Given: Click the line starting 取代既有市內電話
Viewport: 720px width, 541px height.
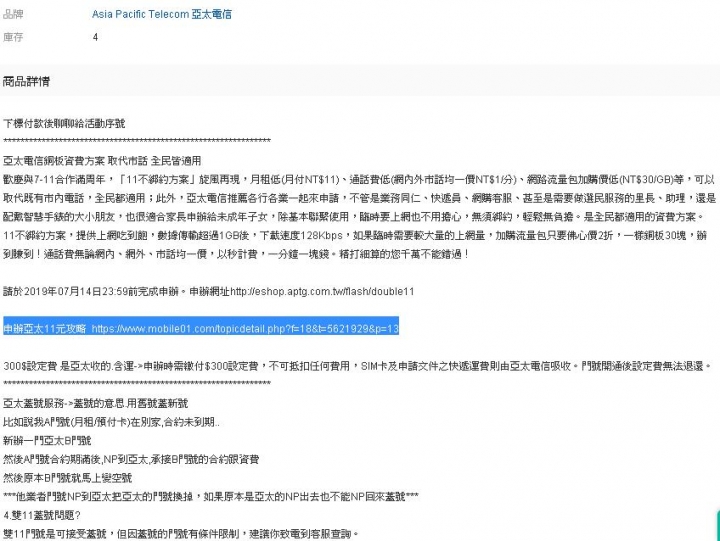Looking at the screenshot, I should coord(359,198).
